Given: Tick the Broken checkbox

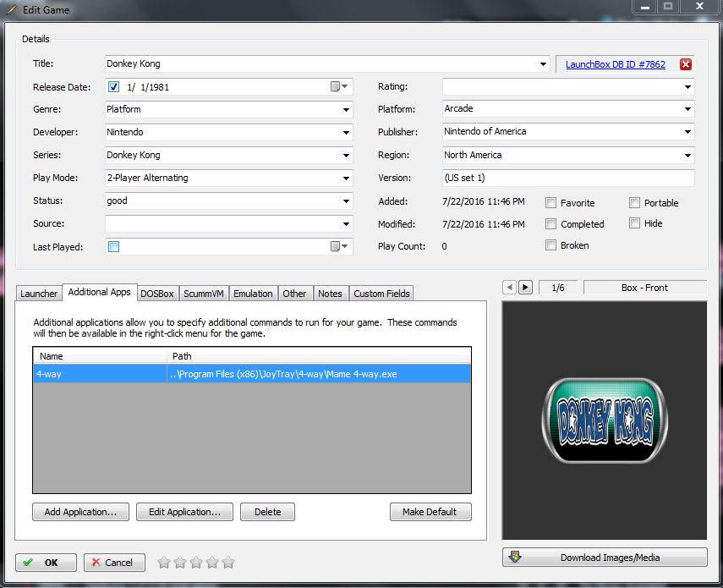Looking at the screenshot, I should [550, 245].
